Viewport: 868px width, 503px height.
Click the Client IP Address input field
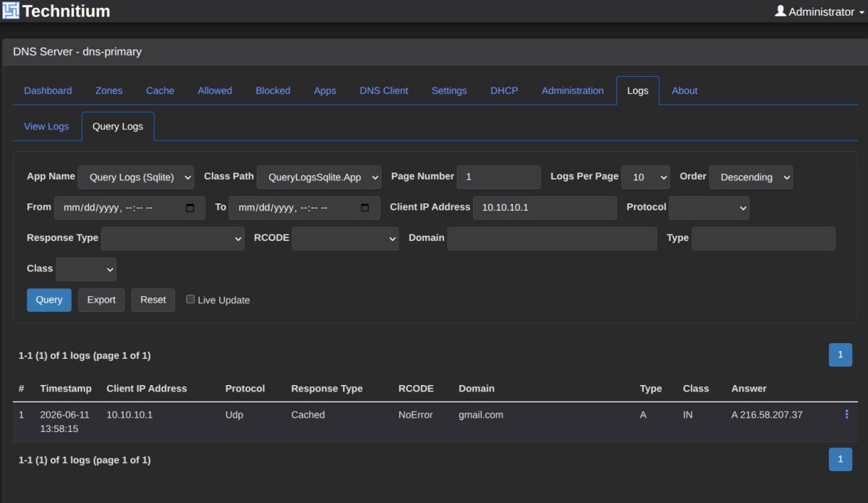point(545,208)
